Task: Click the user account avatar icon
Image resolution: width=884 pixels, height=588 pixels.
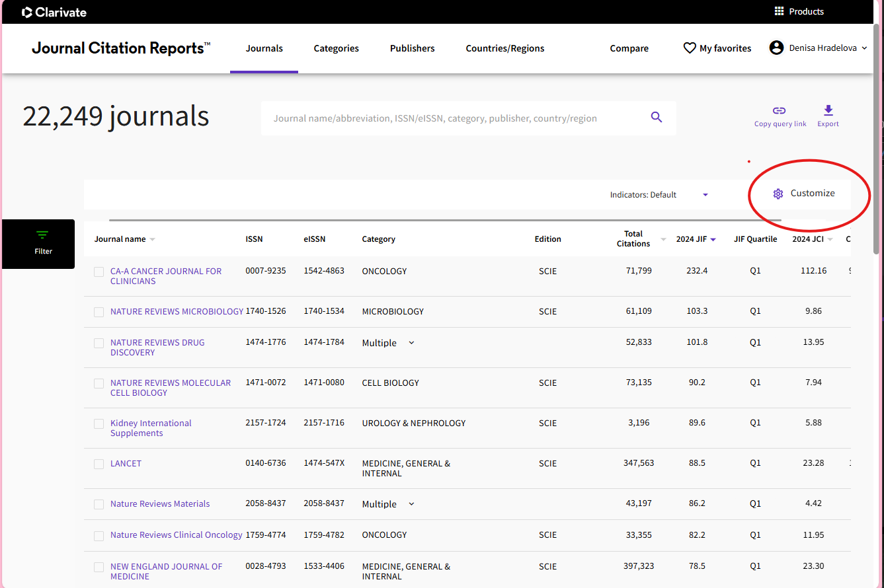Action: tap(776, 48)
